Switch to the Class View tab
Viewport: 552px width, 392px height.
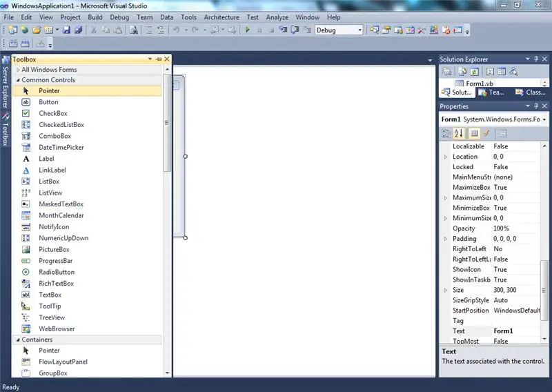point(531,92)
